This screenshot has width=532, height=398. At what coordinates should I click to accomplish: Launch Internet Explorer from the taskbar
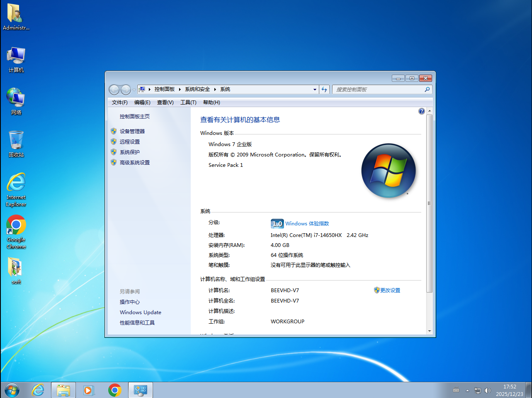[x=38, y=390]
